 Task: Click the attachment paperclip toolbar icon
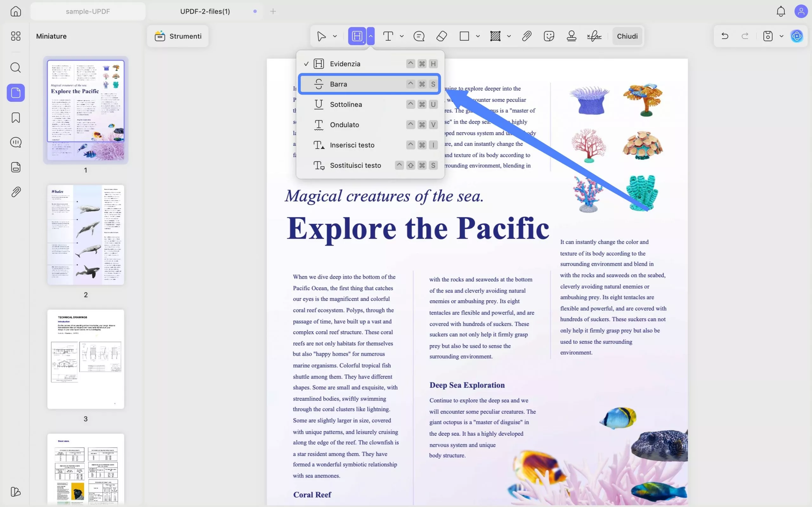pyautogui.click(x=527, y=36)
